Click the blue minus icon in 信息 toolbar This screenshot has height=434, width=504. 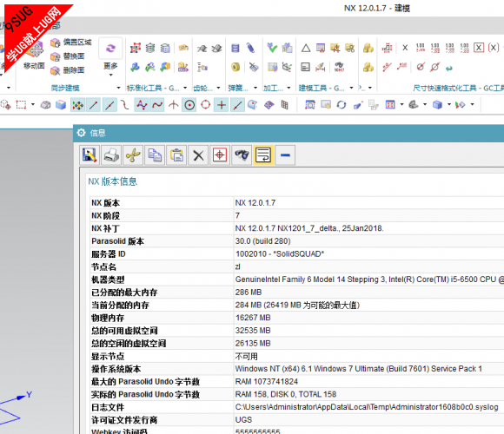(285, 155)
